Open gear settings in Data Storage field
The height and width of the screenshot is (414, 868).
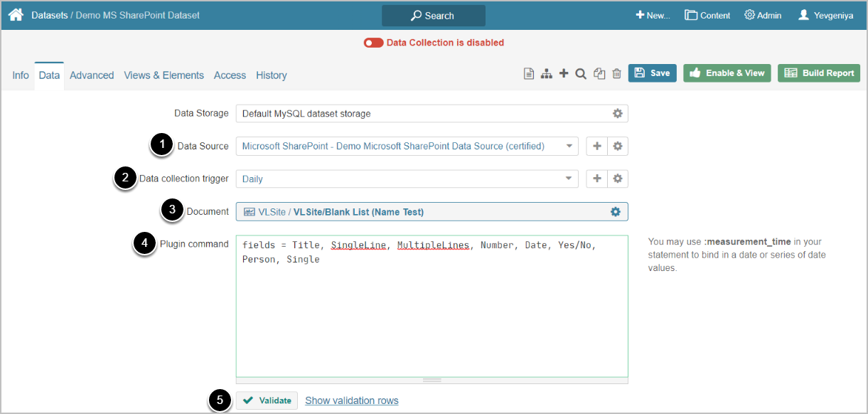point(618,113)
